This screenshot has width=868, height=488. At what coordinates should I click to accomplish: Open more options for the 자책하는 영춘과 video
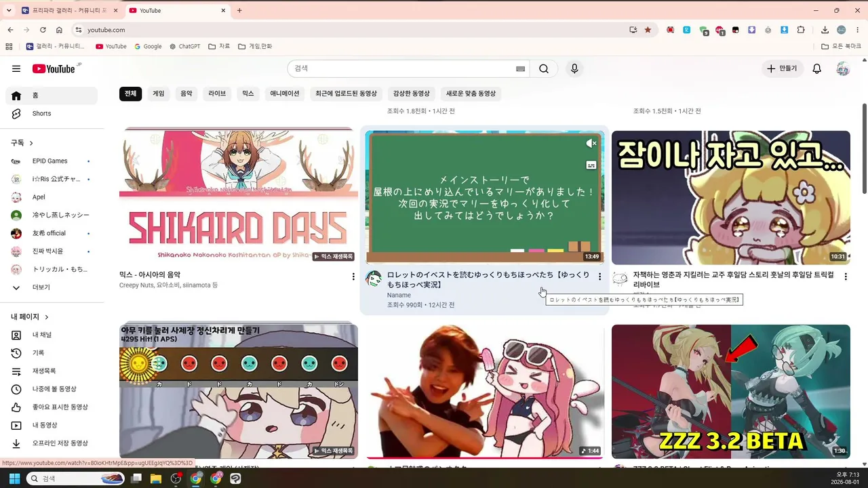click(x=846, y=277)
